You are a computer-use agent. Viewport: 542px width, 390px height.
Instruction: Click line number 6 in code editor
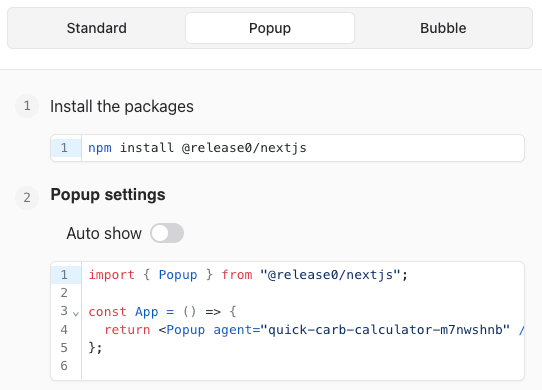coord(64,366)
